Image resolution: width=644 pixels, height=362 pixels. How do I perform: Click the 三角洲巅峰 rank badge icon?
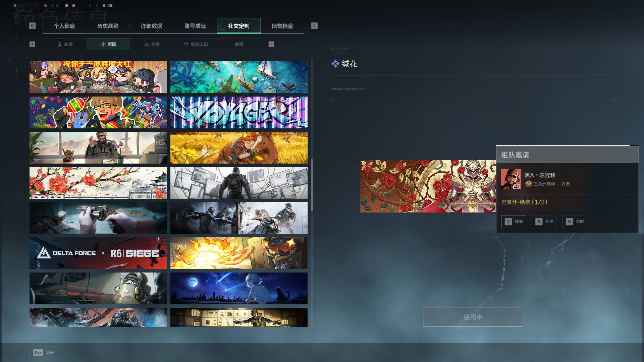tap(529, 184)
